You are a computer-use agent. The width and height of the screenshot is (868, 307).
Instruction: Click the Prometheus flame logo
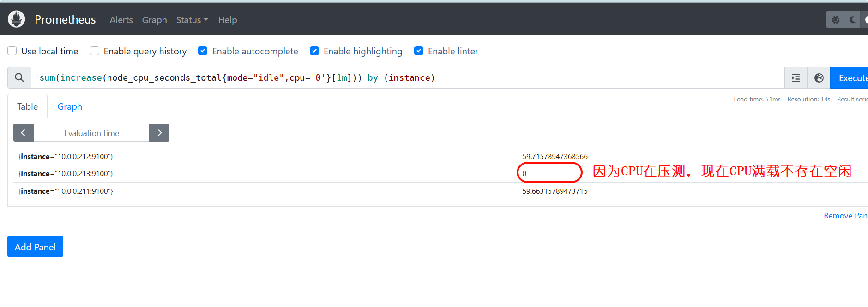tap(17, 19)
